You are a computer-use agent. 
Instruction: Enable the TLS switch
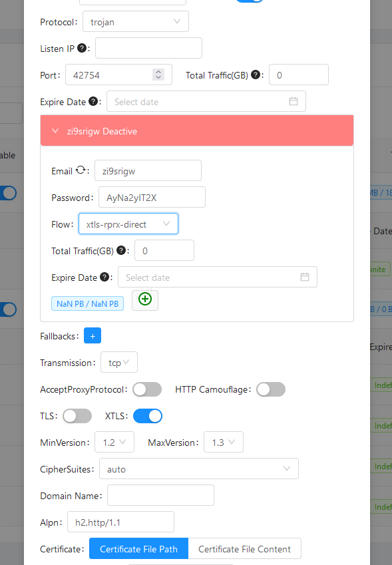pos(77,416)
